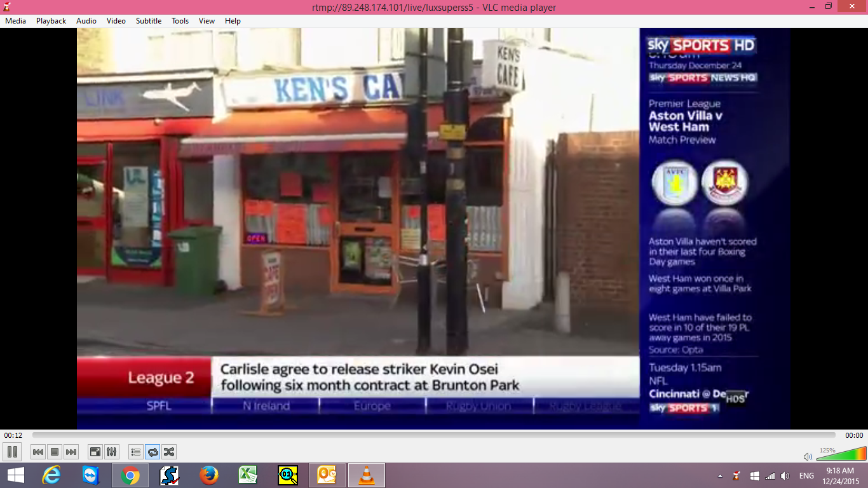Click the Aston Villa crest in video
Screen dimensions: 868x488
point(675,183)
